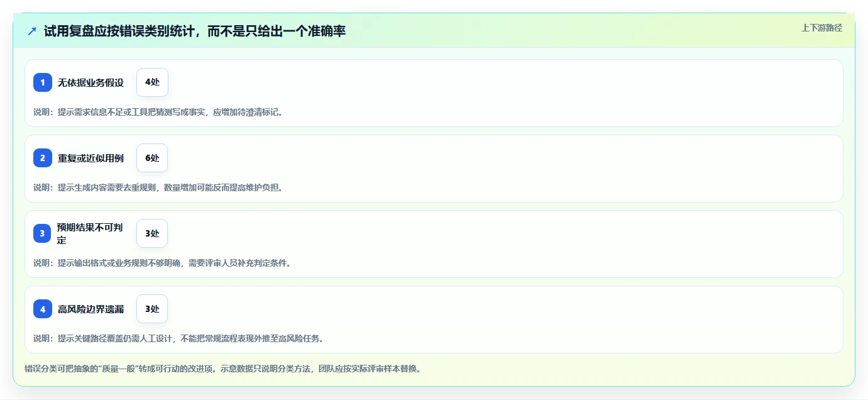Select number badge 3 for 预期结果不可判定
The height and width of the screenshot is (400, 868).
coord(43,233)
